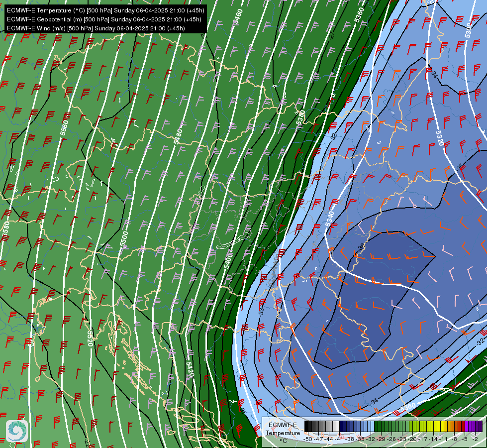Click the 5340 geopotential contour label

[330, 219]
